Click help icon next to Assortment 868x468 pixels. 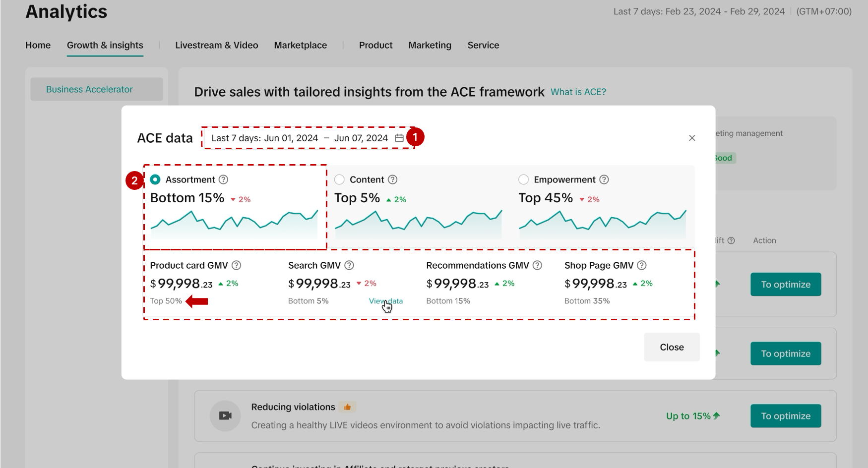coord(224,179)
